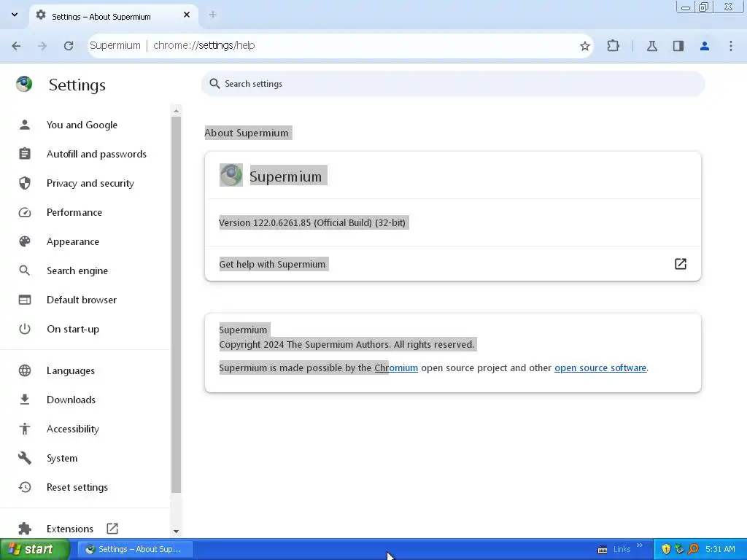Click the sidebar vertical scrollbar thumb
This screenshot has width=747, height=560.
pyautogui.click(x=177, y=305)
